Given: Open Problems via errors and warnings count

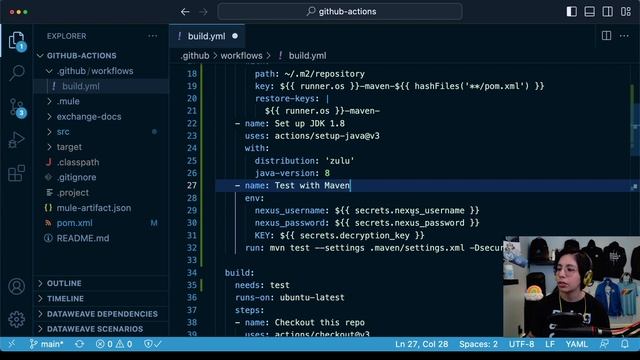Looking at the screenshot, I should (x=114, y=344).
